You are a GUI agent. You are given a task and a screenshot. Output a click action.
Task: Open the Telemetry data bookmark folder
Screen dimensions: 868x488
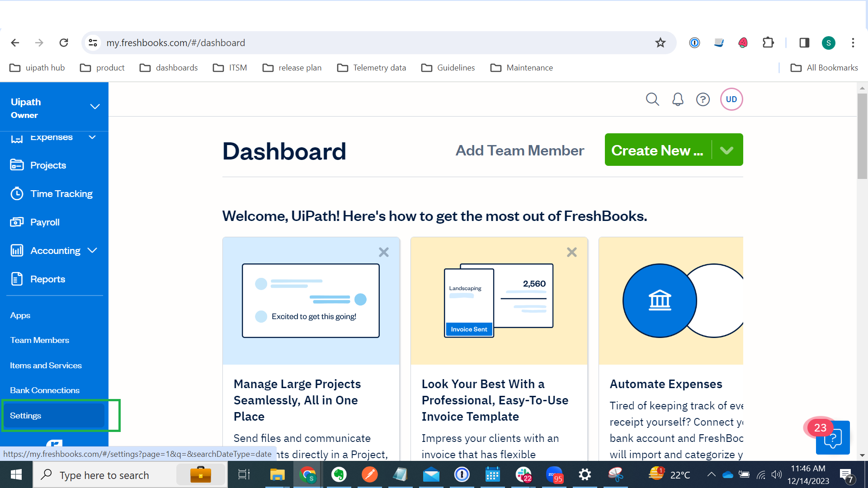372,68
